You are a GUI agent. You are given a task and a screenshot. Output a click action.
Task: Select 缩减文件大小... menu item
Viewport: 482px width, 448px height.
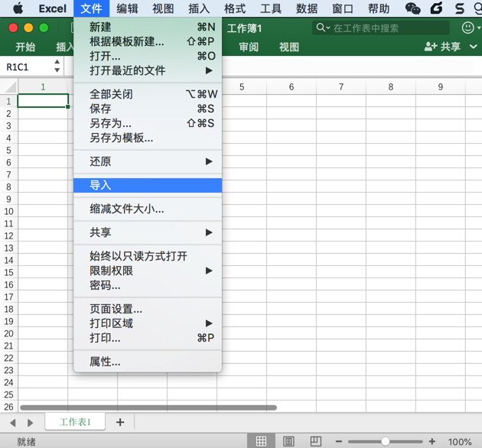pos(148,209)
